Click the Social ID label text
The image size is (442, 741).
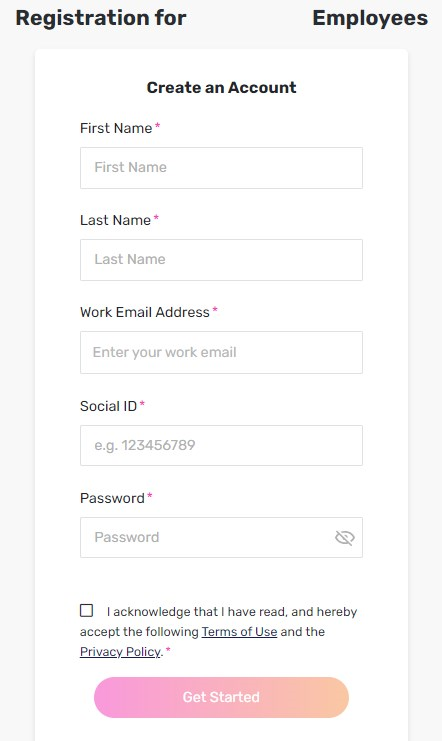108,406
